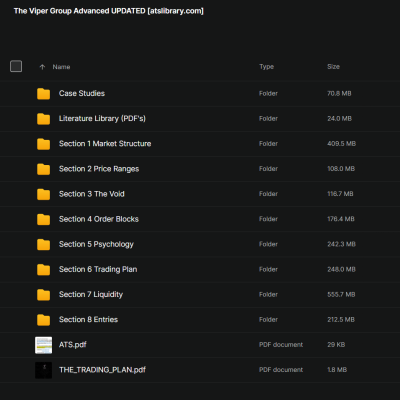Open the Section 3 The Void folder icon

(43, 194)
